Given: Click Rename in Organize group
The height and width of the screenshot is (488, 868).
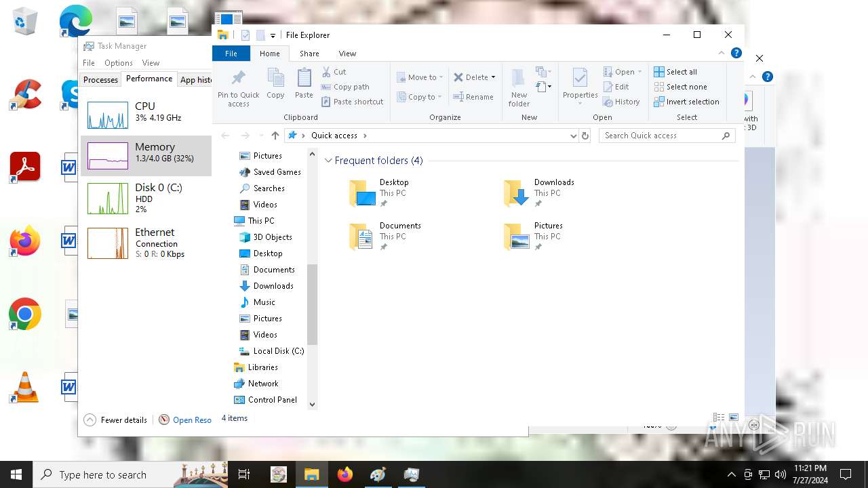Looking at the screenshot, I should [x=473, y=97].
